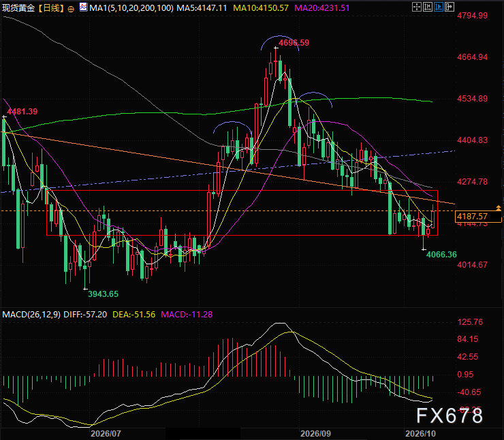
Task: Click the DEA:-51.56 legend label
Action: (x=133, y=314)
